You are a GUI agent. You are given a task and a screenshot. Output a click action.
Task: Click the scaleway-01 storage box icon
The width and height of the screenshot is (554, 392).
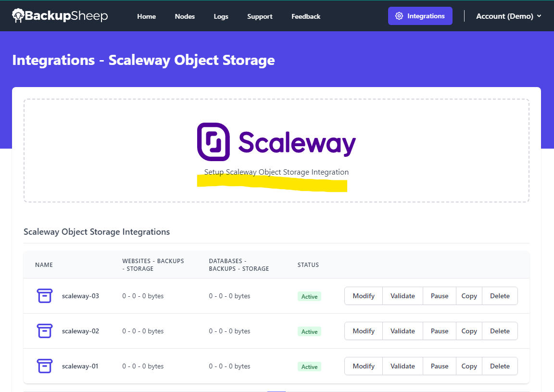tap(45, 366)
